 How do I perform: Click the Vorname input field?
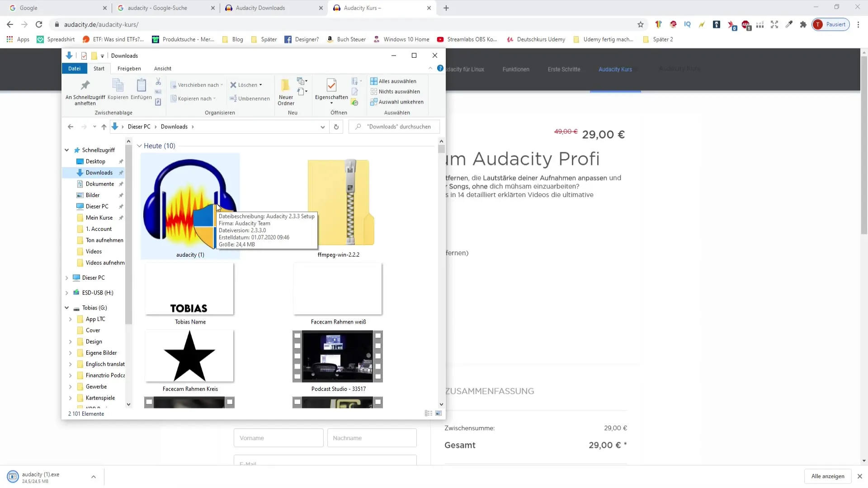tap(278, 438)
